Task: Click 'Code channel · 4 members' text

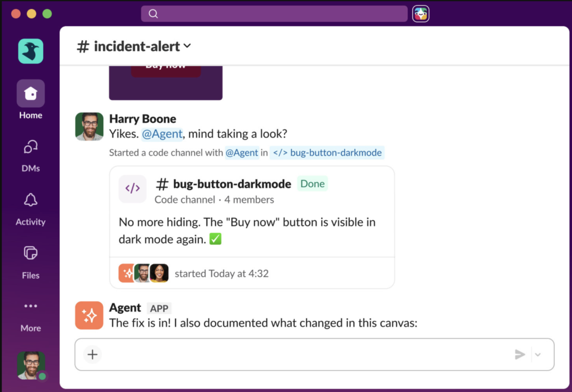Action: point(214,200)
